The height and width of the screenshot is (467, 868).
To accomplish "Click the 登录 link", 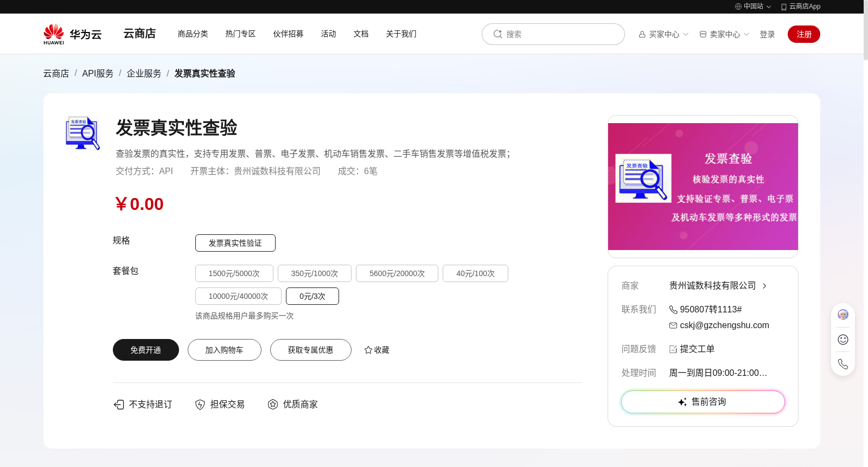I will pos(767,34).
